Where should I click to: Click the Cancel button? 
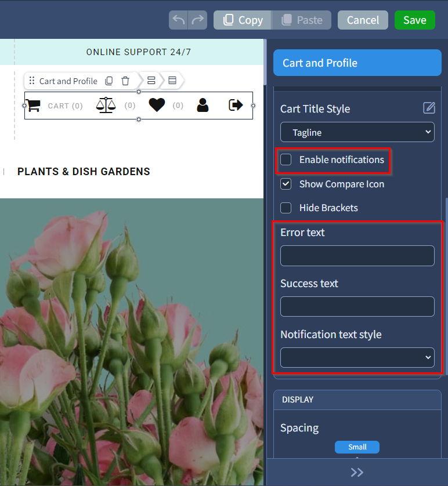[x=363, y=20]
